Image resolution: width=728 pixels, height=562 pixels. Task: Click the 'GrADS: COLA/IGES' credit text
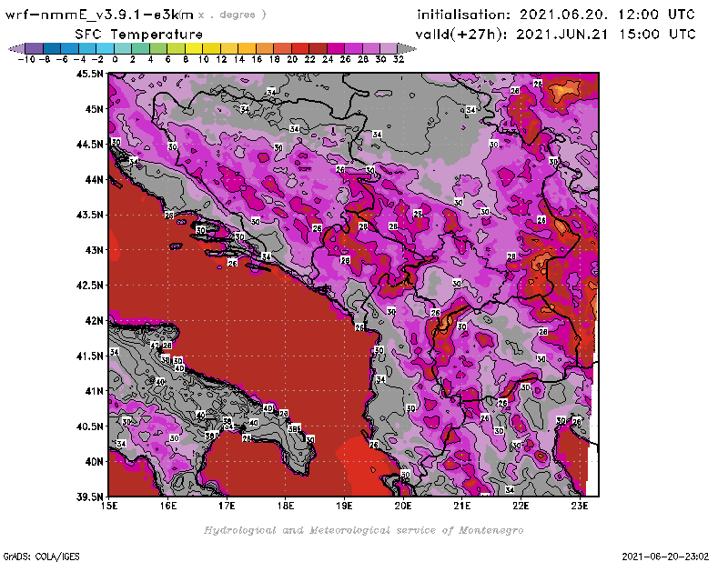[41, 557]
